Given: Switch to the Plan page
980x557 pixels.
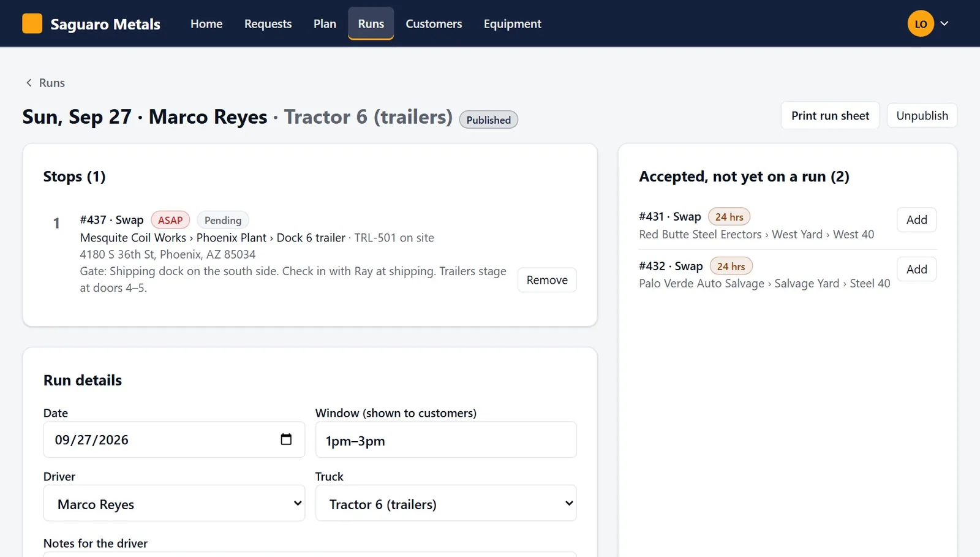Looking at the screenshot, I should click(325, 24).
